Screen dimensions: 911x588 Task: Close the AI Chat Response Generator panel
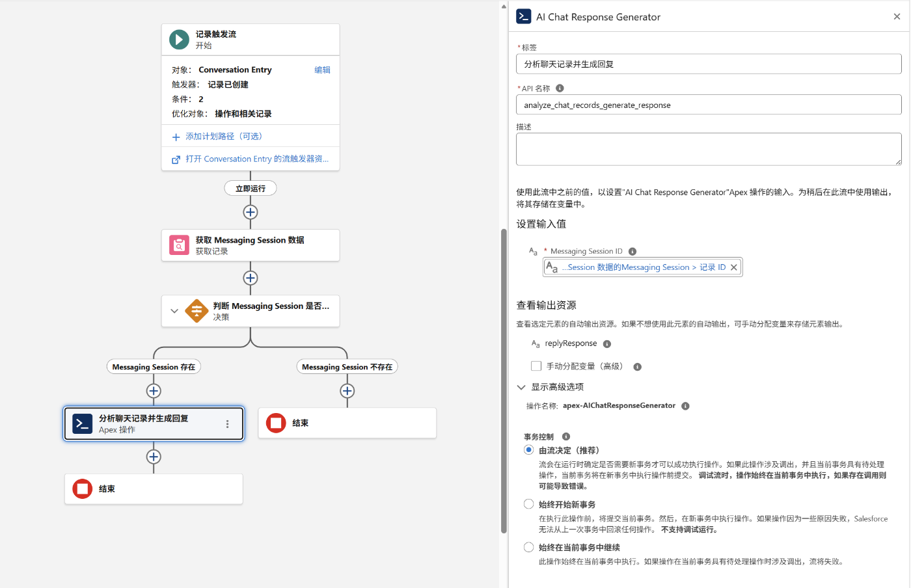click(897, 17)
